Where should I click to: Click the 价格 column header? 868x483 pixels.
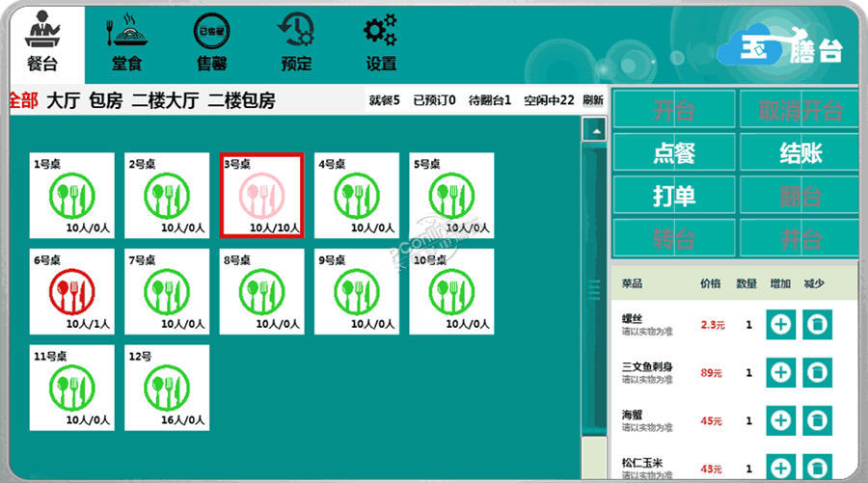coord(710,283)
